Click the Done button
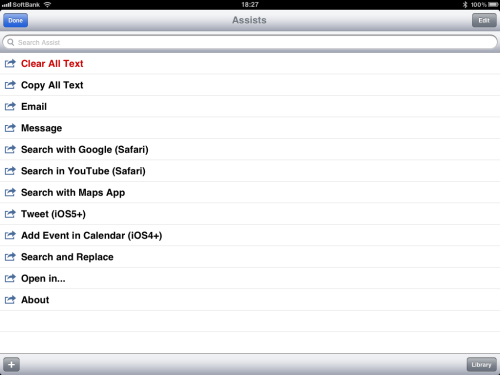This screenshot has width=500, height=375. point(16,20)
